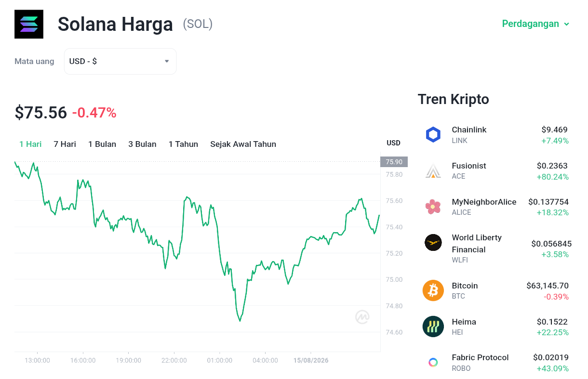
Task: Switch chart to 7 Hari range
Action: [x=65, y=144]
